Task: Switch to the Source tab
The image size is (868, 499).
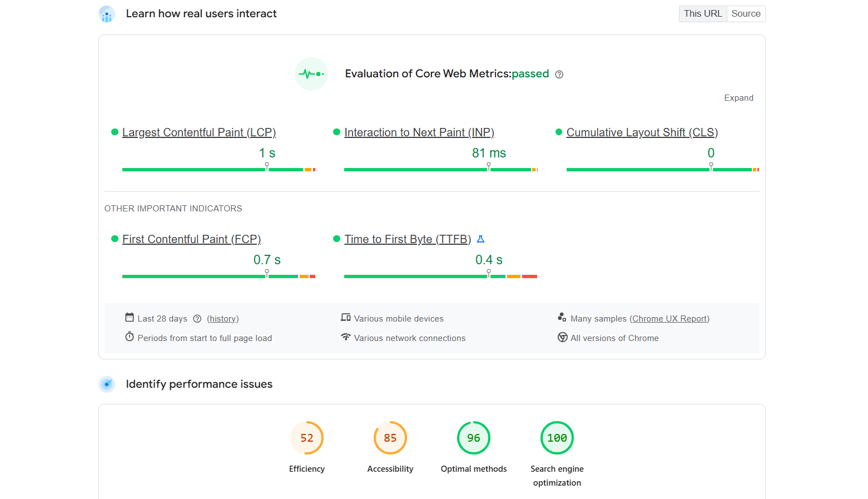Action: pyautogui.click(x=746, y=14)
